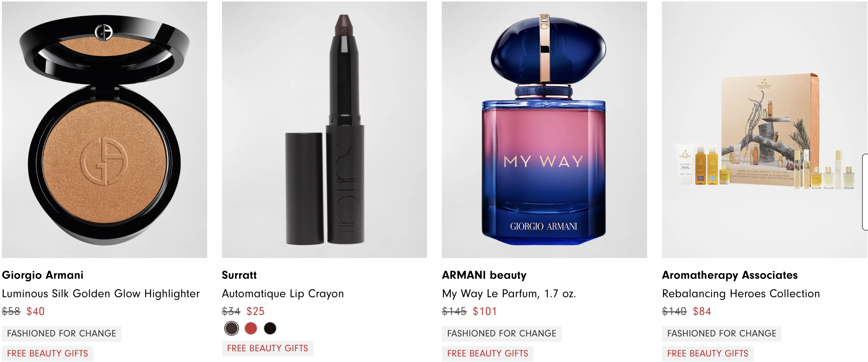Select the black lip crayon swatch
The image size is (868, 362).
tap(270, 328)
